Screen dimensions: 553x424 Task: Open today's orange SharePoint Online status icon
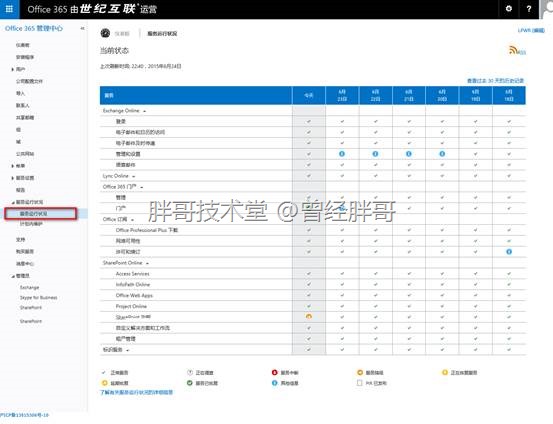[x=309, y=316]
